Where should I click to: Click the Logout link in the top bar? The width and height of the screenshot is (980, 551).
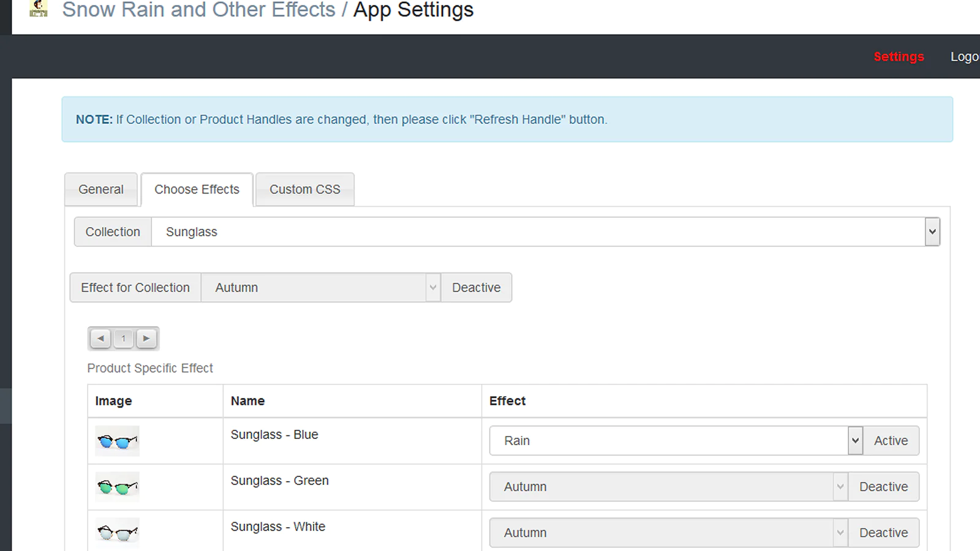click(x=965, y=56)
